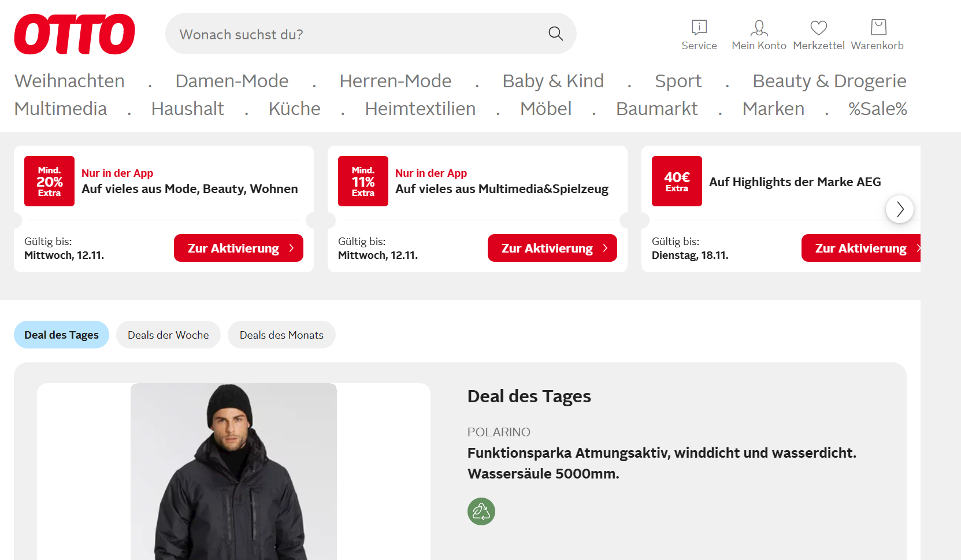Activate the Multimedia & Spielzeug coupon
The width and height of the screenshot is (961, 560).
(552, 249)
